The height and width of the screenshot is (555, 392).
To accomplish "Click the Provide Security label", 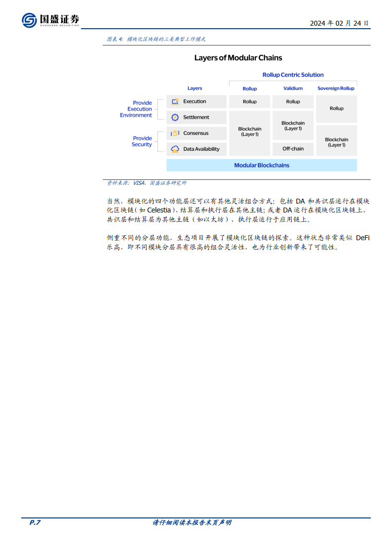I will [x=142, y=141].
